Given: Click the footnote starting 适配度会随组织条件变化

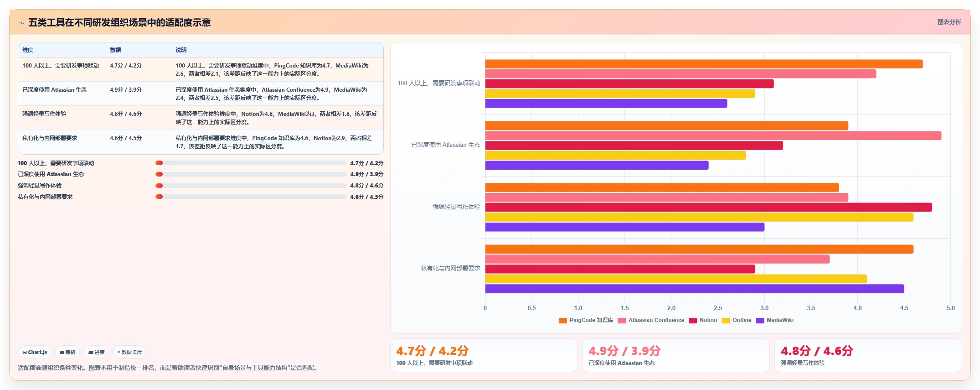Looking at the screenshot, I should [167, 368].
